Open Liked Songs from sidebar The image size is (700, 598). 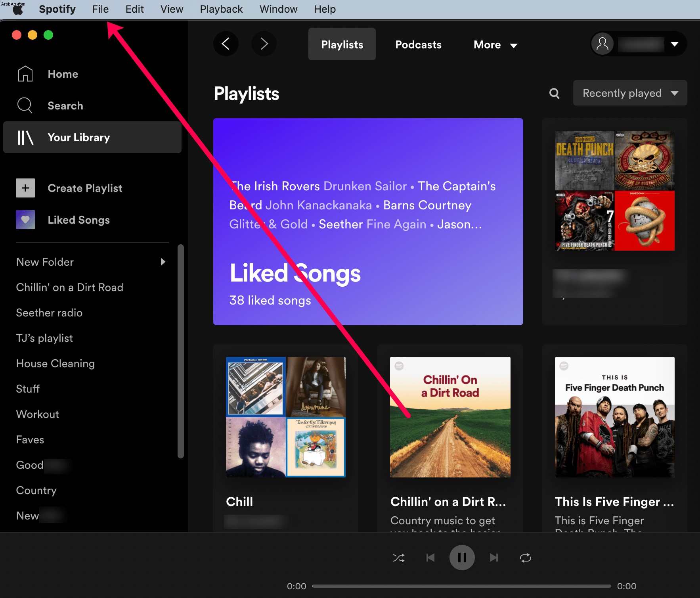(x=78, y=220)
